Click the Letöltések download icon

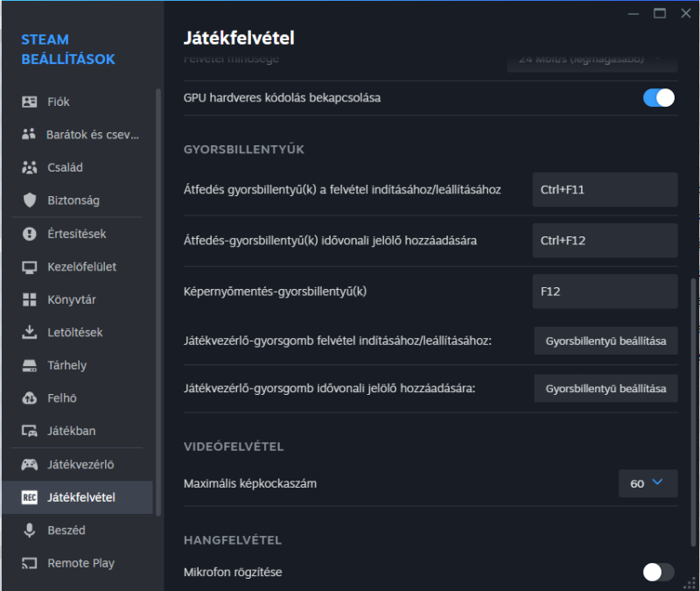(30, 333)
